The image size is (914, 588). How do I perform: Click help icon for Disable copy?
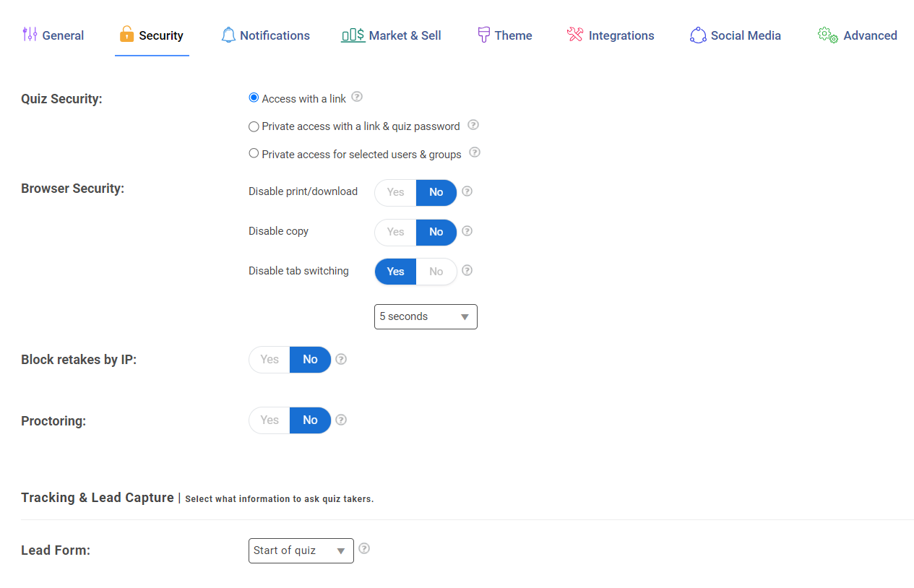pos(467,231)
